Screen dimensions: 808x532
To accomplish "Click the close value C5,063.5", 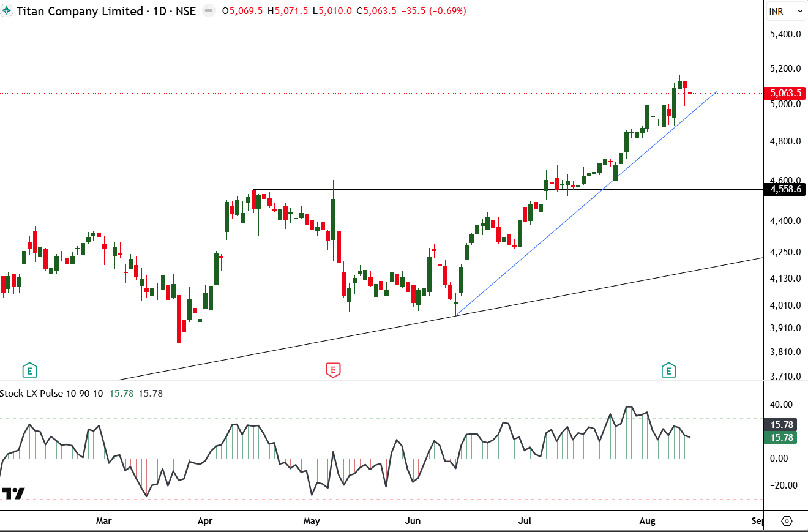I will (376, 11).
